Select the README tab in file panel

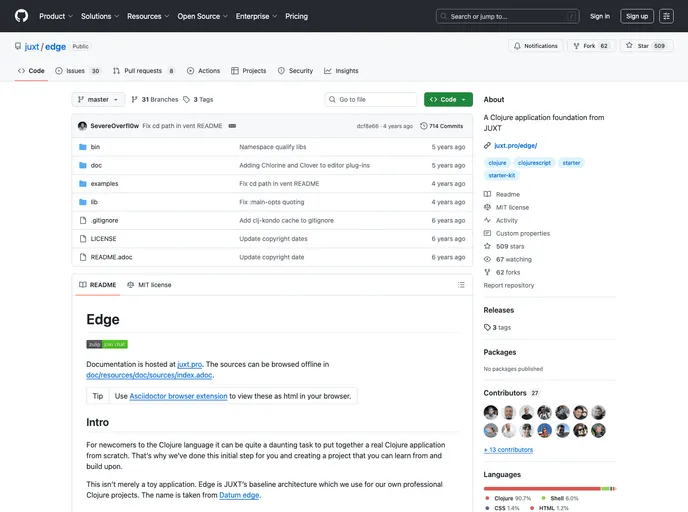point(97,285)
